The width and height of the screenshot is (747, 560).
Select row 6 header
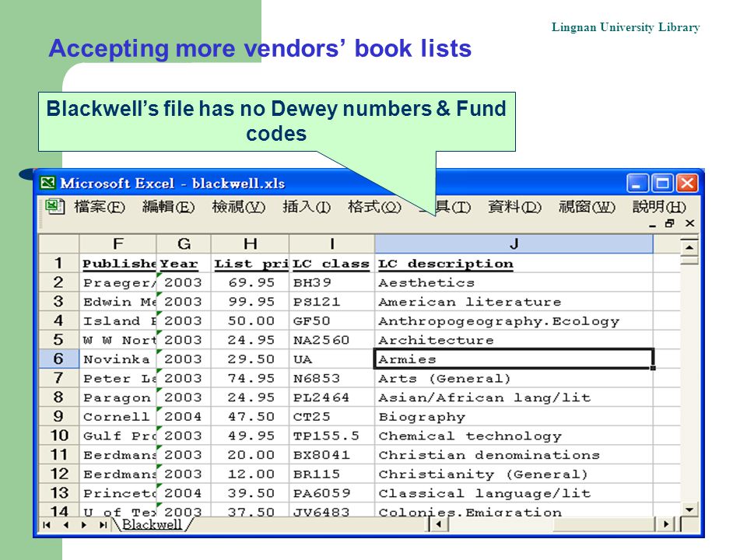[58, 359]
